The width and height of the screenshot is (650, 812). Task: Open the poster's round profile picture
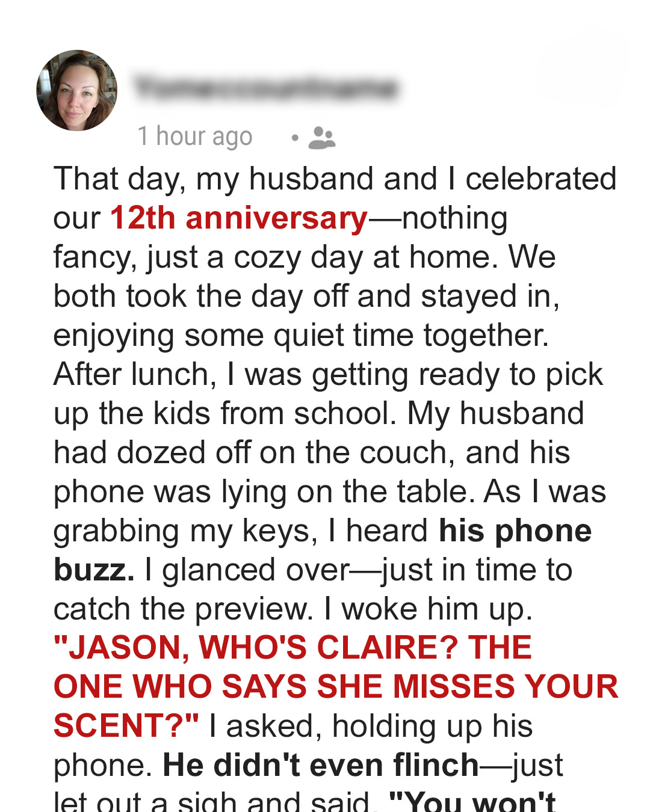(77, 90)
